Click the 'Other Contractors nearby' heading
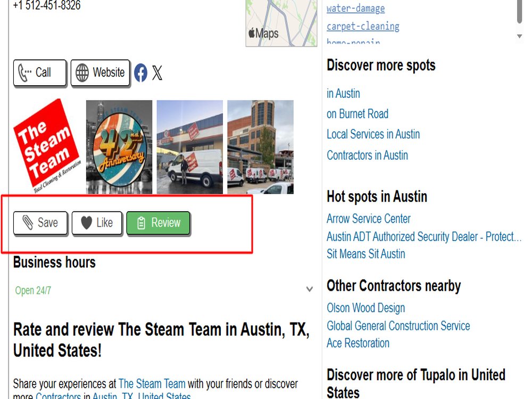Screen dimensions: 532x399 point(394,286)
